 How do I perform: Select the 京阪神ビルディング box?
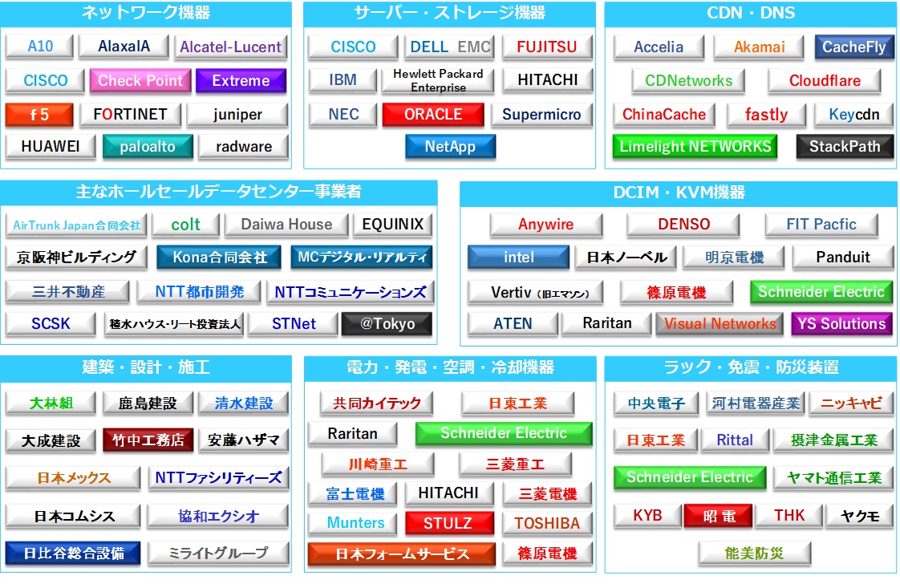click(x=76, y=258)
